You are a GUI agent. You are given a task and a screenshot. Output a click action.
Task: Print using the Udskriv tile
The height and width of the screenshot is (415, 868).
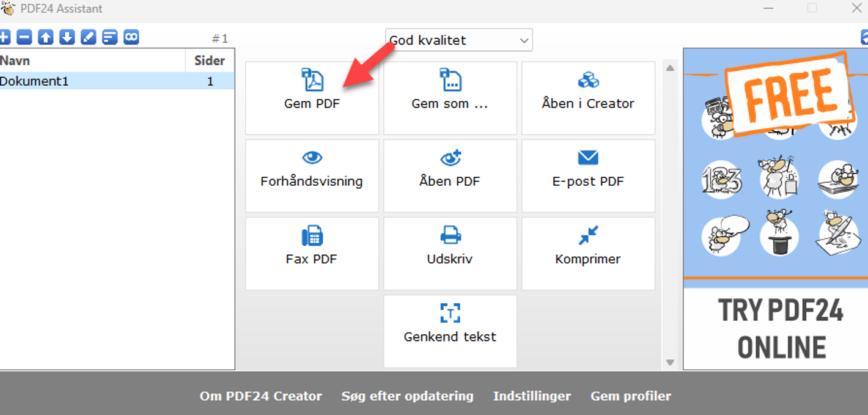(450, 254)
